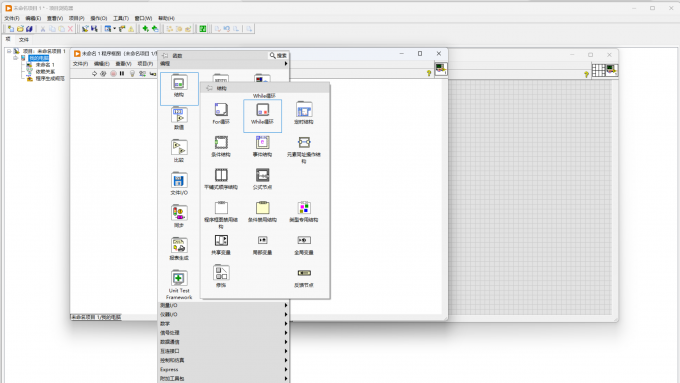The height and width of the screenshot is (383, 680).
Task: Open the 定时结构 subpalette
Action: click(x=304, y=114)
